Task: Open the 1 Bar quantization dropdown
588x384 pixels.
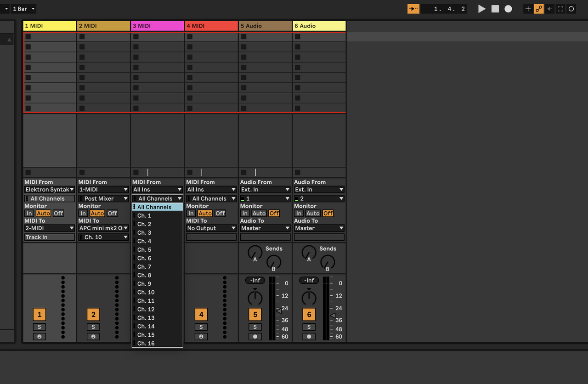Action: click(x=24, y=9)
